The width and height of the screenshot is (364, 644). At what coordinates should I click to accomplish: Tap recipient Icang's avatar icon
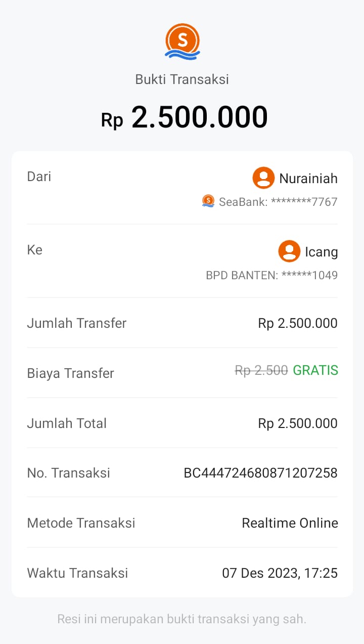coord(289,251)
